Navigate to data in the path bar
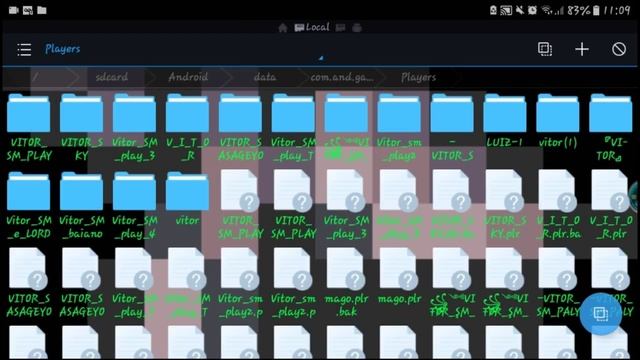Screen dimensions: 640x360 pyautogui.click(x=264, y=77)
